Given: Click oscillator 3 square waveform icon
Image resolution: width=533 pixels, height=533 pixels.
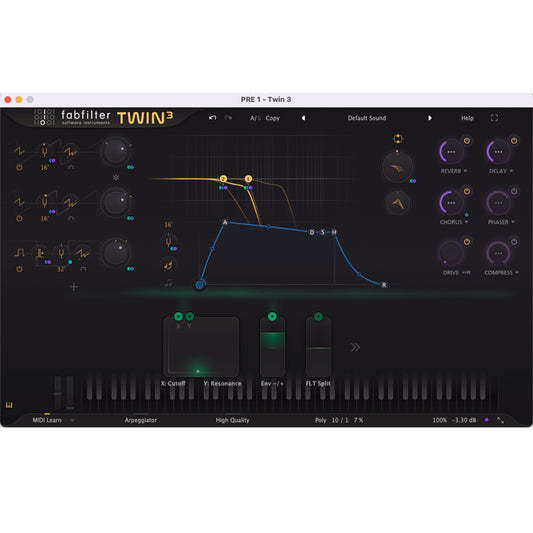Looking at the screenshot, I should (x=19, y=252).
